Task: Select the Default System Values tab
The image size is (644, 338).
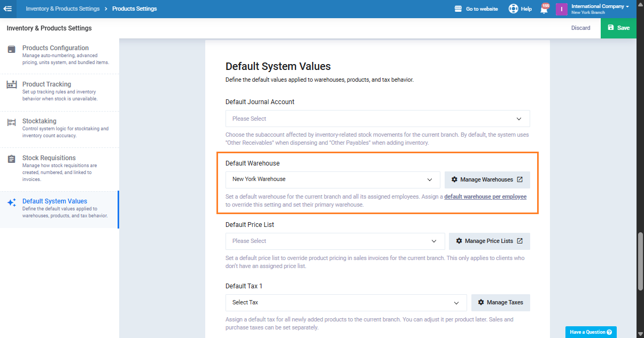Action: coord(55,202)
